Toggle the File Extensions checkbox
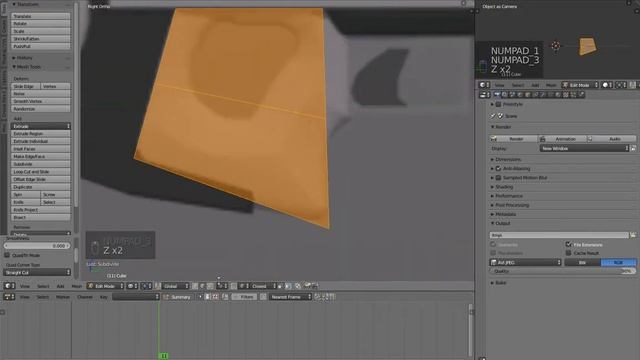Image resolution: width=640 pixels, height=360 pixels. coord(568,244)
